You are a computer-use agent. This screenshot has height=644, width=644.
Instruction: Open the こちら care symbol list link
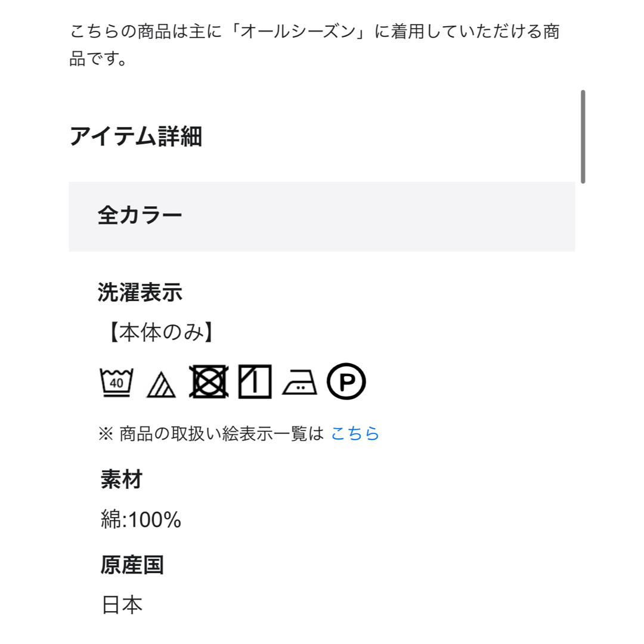pos(355,434)
